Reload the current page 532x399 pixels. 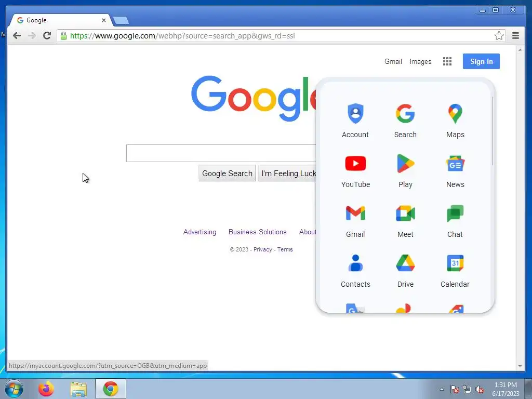[47, 36]
